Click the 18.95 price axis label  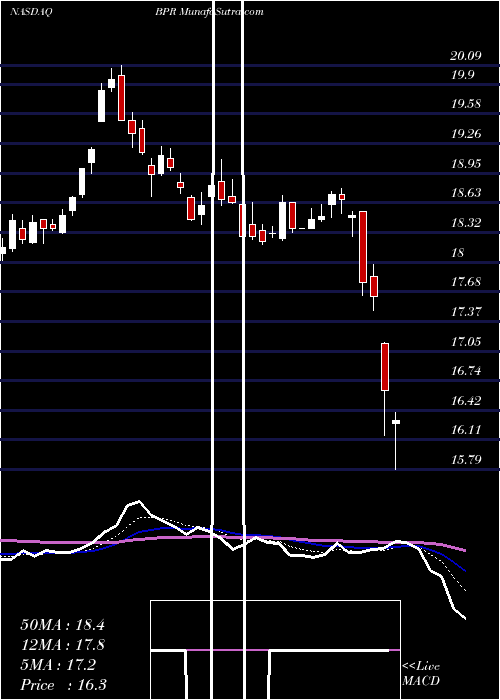pos(466,163)
